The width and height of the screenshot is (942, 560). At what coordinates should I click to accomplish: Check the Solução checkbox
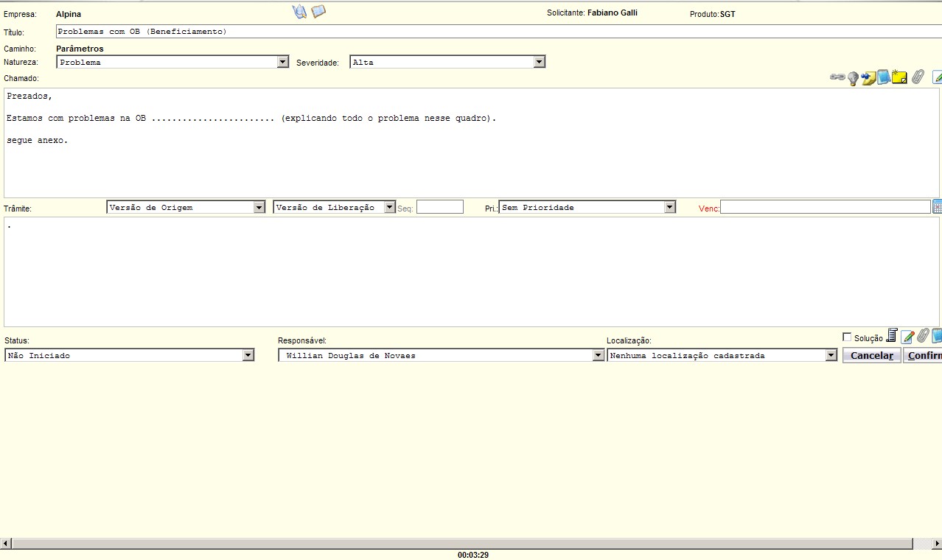click(x=847, y=337)
